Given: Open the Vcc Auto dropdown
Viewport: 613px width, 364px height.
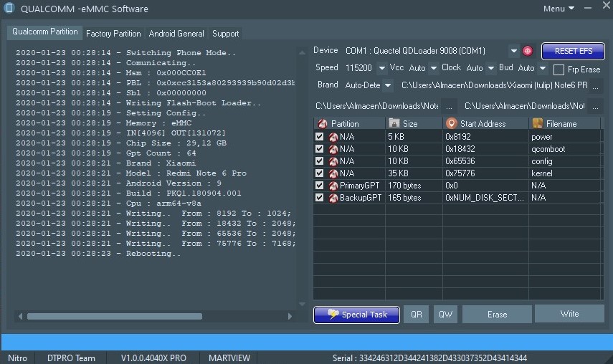Looking at the screenshot, I should pyautogui.click(x=434, y=68).
